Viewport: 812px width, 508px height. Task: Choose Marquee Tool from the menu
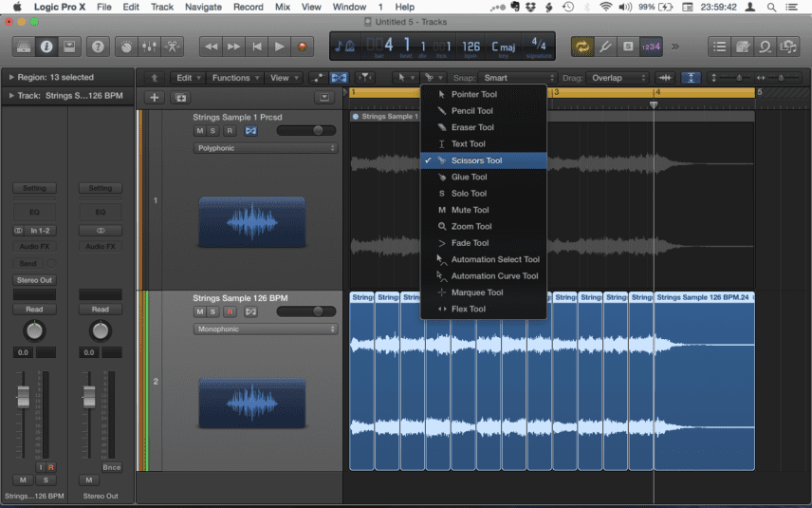[484, 292]
